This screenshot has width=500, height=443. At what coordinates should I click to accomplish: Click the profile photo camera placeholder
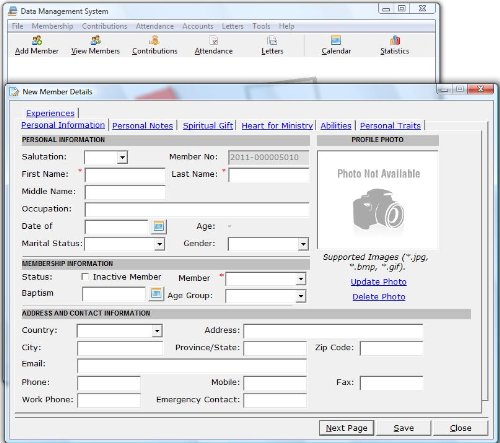[x=378, y=209]
